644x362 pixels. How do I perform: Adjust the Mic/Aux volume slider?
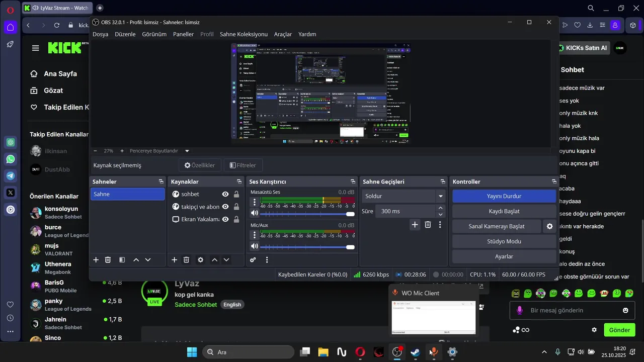pos(307,247)
